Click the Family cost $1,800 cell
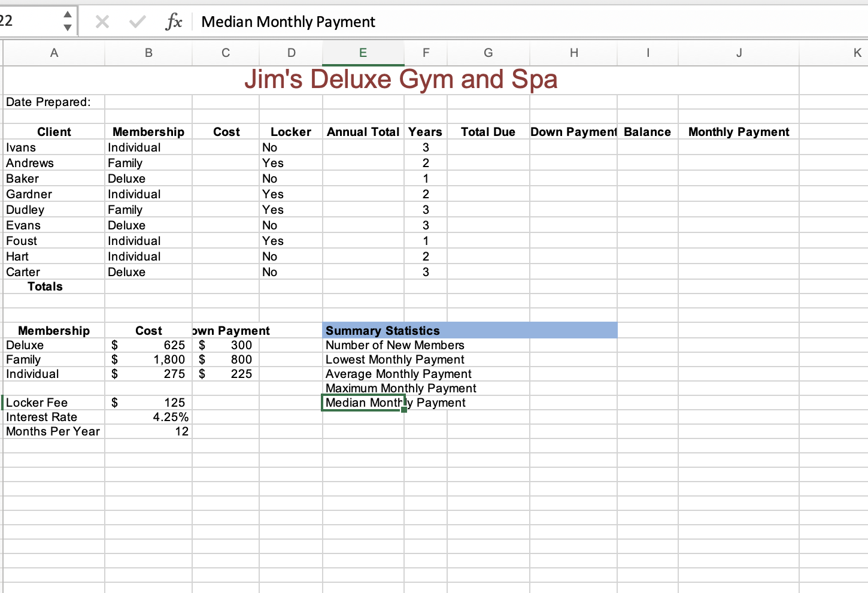The image size is (868, 593). coord(148,359)
